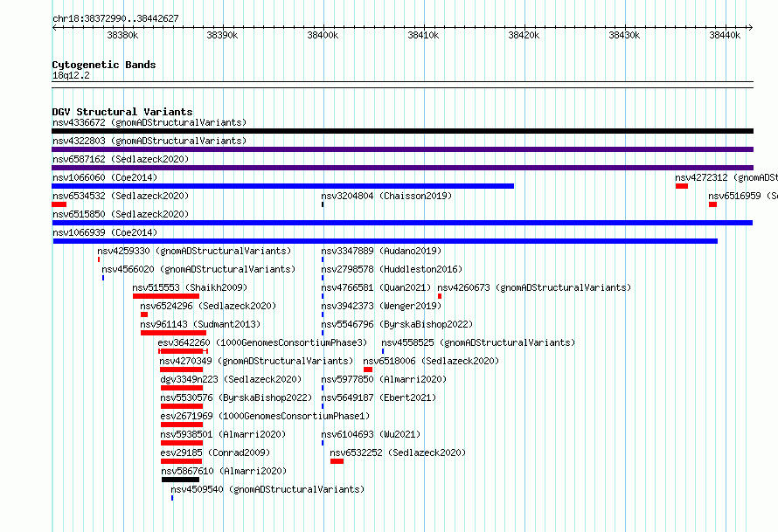
Task: Click dgv3349n223 Sedlazeck2020 label
Action: (231, 379)
